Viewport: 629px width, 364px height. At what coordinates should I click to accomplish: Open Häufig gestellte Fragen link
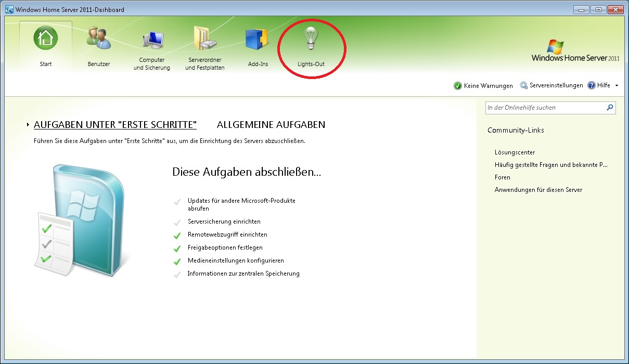tap(551, 165)
